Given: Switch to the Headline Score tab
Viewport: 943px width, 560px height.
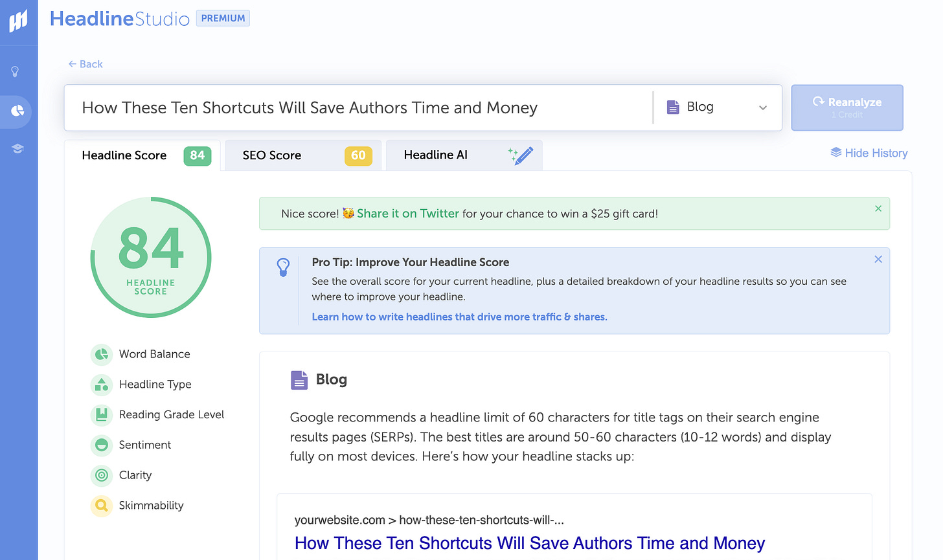Looking at the screenshot, I should coord(142,155).
